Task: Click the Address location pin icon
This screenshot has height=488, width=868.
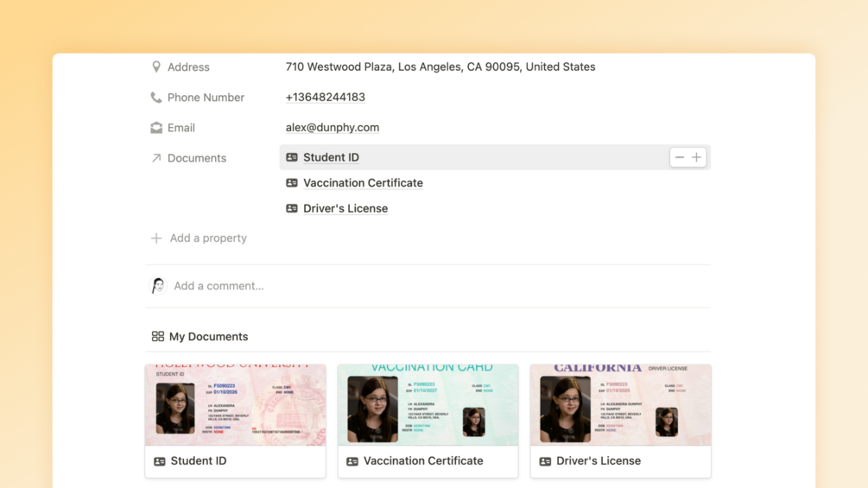Action: pos(156,67)
